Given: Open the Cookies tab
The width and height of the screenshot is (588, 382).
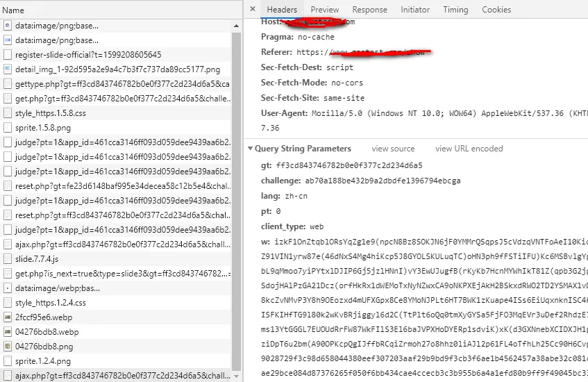Looking at the screenshot, I should [496, 10].
